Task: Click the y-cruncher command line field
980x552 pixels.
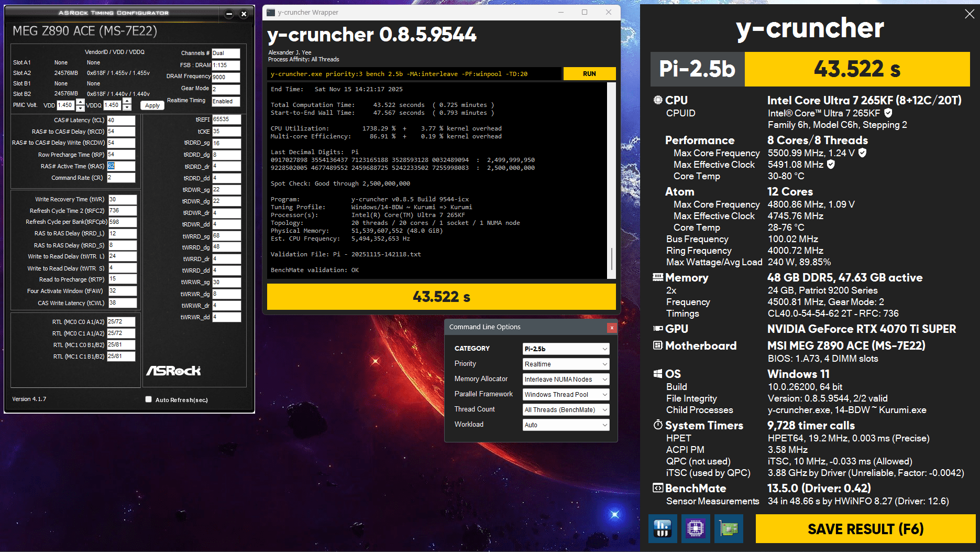Action: click(414, 74)
